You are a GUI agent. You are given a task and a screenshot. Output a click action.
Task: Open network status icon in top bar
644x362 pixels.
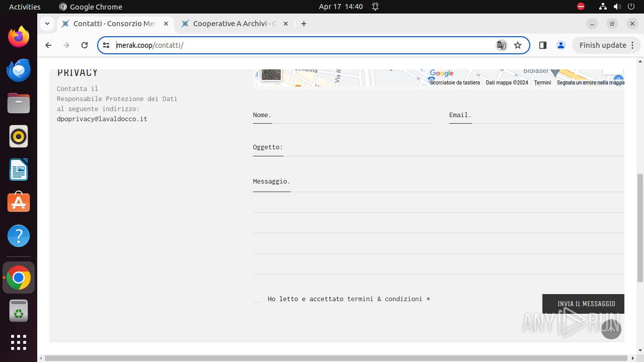click(x=603, y=7)
